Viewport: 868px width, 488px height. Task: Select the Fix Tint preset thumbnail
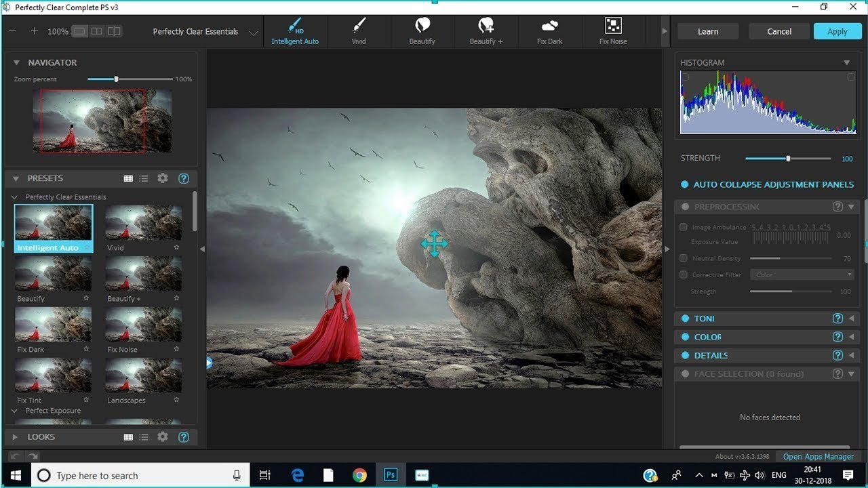click(53, 375)
